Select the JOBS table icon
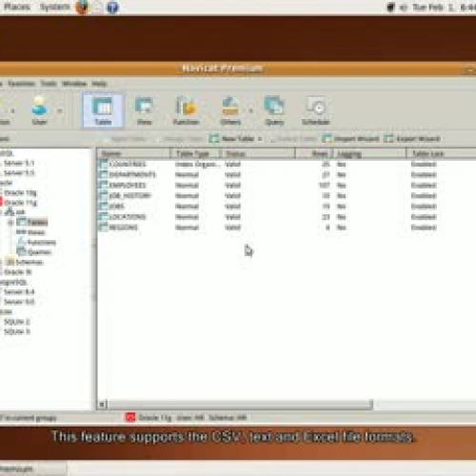476x476 pixels. tap(103, 207)
